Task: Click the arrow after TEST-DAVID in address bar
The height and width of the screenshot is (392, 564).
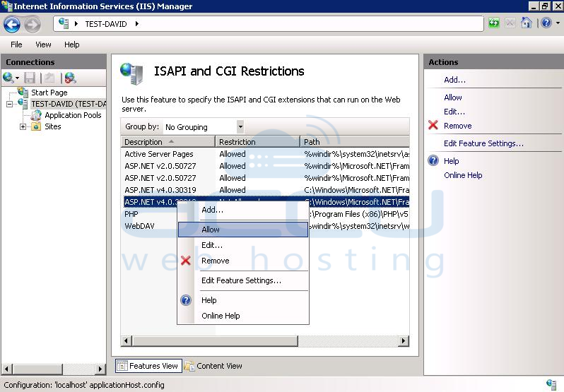Action: [137, 24]
